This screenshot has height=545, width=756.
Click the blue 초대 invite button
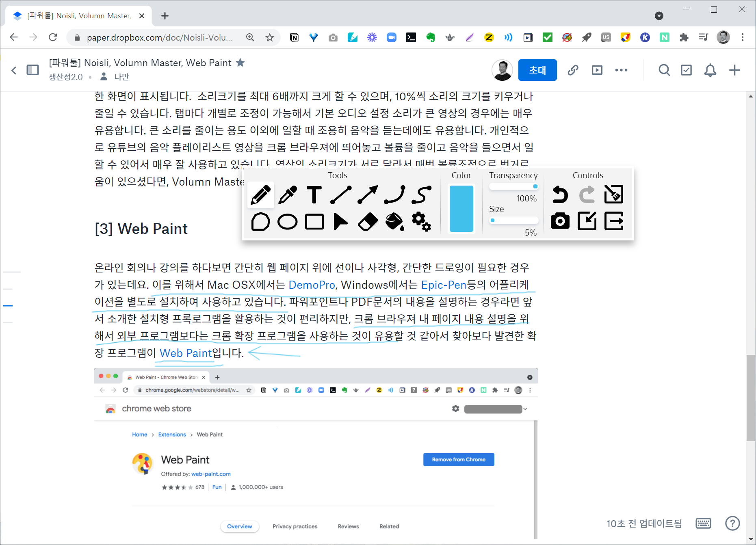tap(537, 70)
